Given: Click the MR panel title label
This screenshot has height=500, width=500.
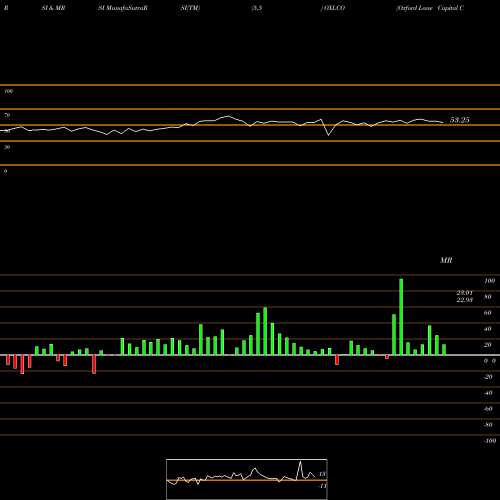Looking at the screenshot, I should point(446,260).
